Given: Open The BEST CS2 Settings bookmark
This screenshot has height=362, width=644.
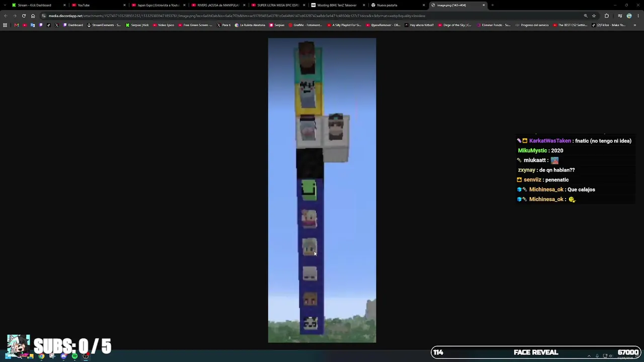Looking at the screenshot, I should pyautogui.click(x=570, y=25).
